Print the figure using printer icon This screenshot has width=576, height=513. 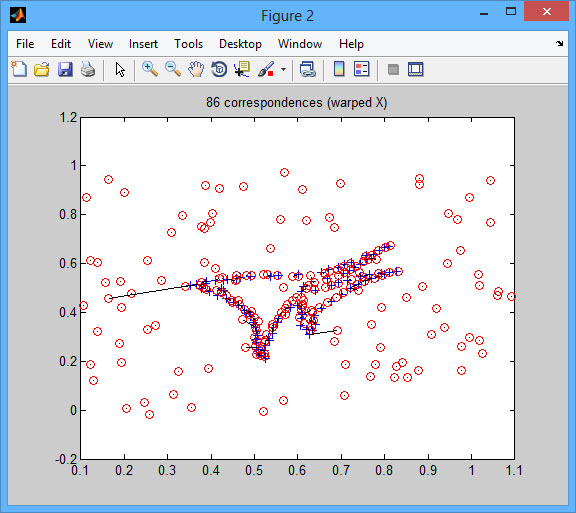tap(88, 69)
